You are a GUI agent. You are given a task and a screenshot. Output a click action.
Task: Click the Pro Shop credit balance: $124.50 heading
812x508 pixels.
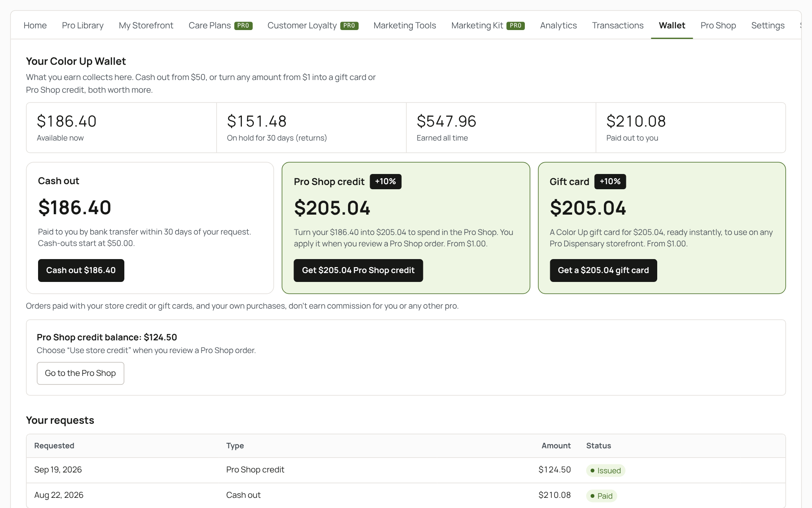pyautogui.click(x=107, y=337)
